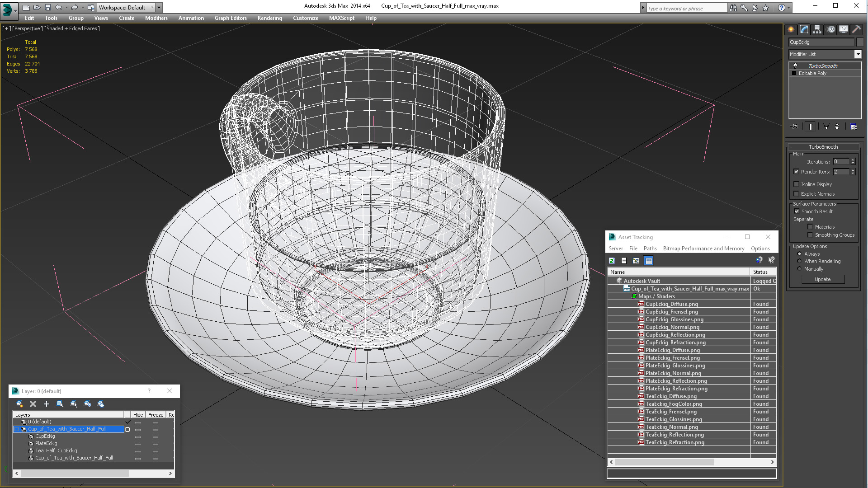Click the Layer dialog horizontal scrollbar
The image size is (868, 488).
[x=94, y=473]
